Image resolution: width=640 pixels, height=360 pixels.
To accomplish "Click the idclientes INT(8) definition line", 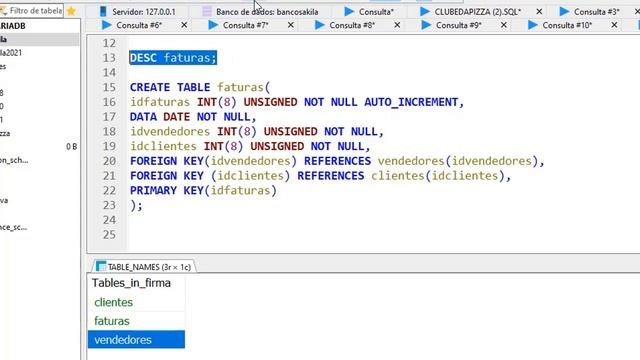I will click(250, 146).
